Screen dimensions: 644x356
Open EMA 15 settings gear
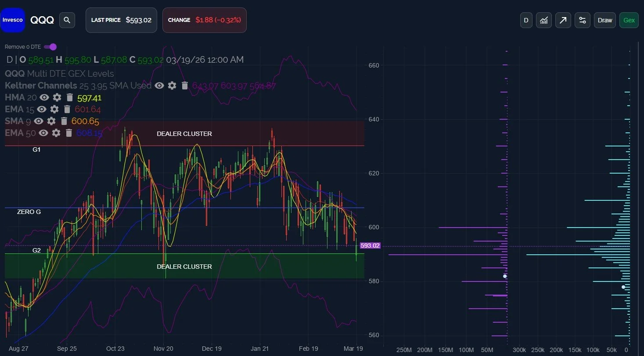pyautogui.click(x=54, y=109)
